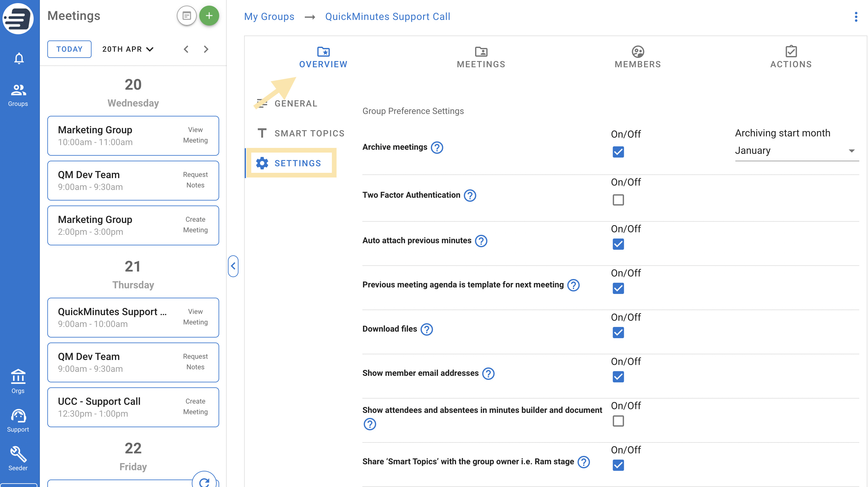868x487 pixels.
Task: Click the Actions clipboard check icon
Action: pyautogui.click(x=791, y=51)
